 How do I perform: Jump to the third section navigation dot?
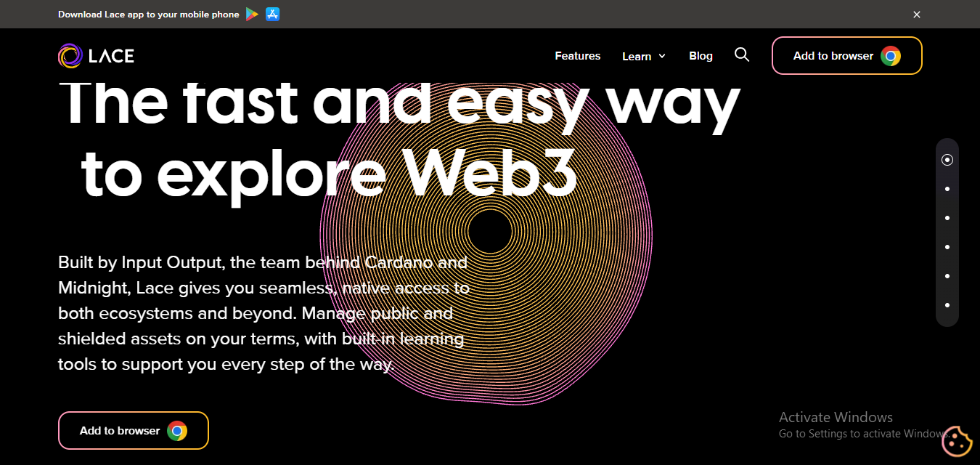(x=947, y=218)
